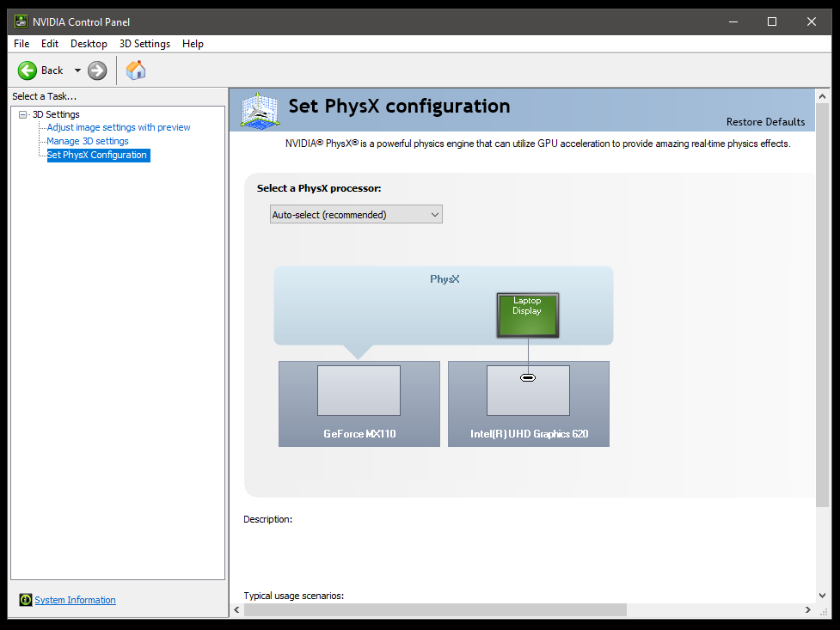Open the Help menu

tap(193, 44)
